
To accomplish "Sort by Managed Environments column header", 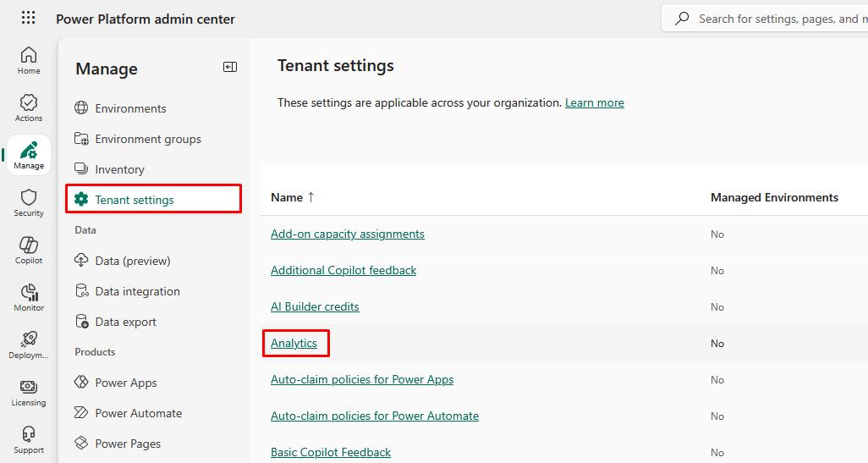I will [774, 197].
